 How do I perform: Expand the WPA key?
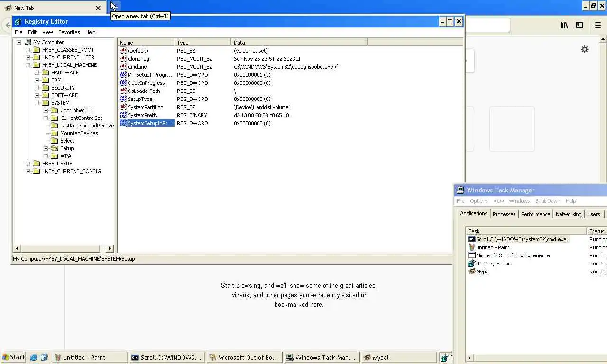click(x=46, y=156)
